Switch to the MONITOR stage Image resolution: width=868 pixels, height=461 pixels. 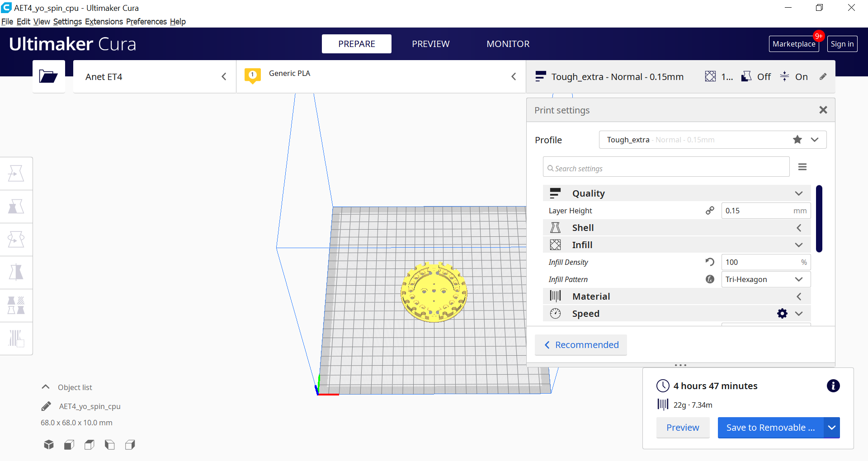coord(508,44)
